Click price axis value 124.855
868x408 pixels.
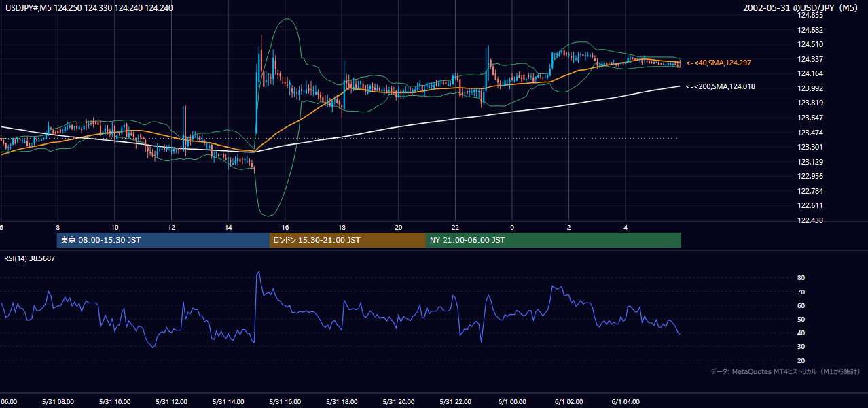point(810,16)
